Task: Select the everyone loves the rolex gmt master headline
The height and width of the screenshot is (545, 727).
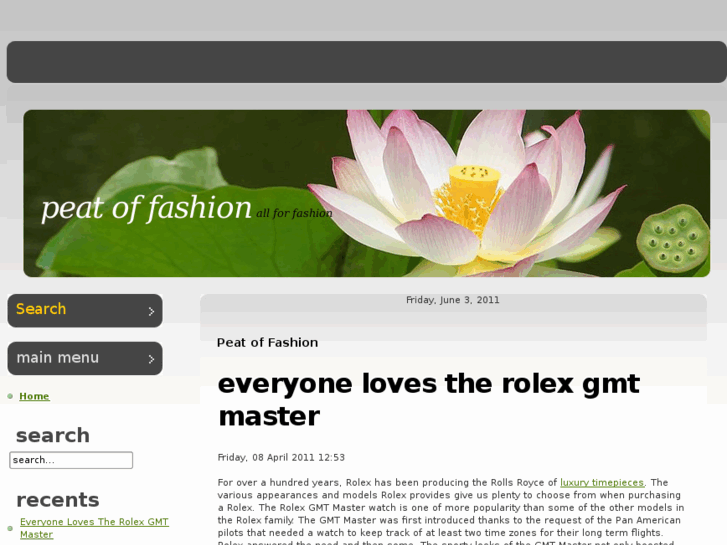Action: [428, 400]
